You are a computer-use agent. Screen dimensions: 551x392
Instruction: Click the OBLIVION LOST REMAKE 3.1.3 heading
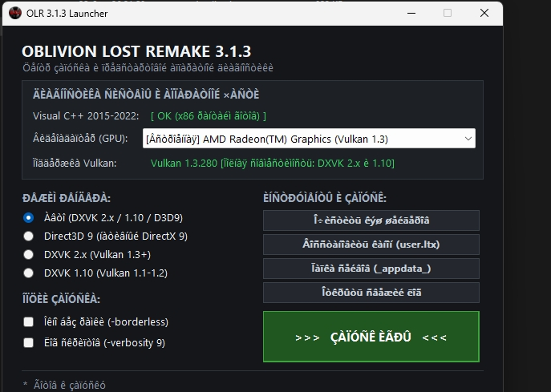(x=136, y=51)
